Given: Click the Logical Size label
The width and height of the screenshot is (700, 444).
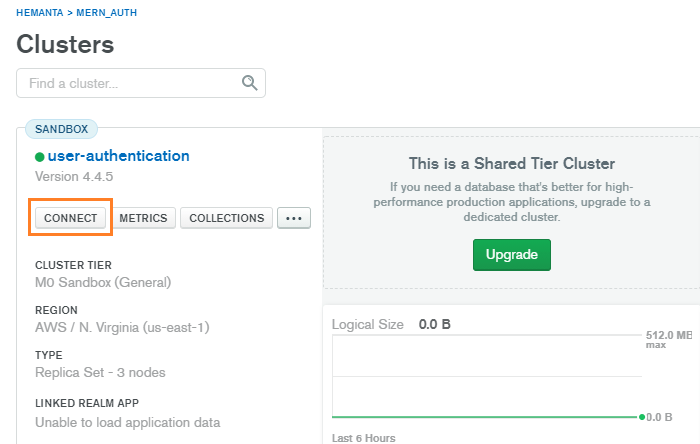Looking at the screenshot, I should (368, 324).
